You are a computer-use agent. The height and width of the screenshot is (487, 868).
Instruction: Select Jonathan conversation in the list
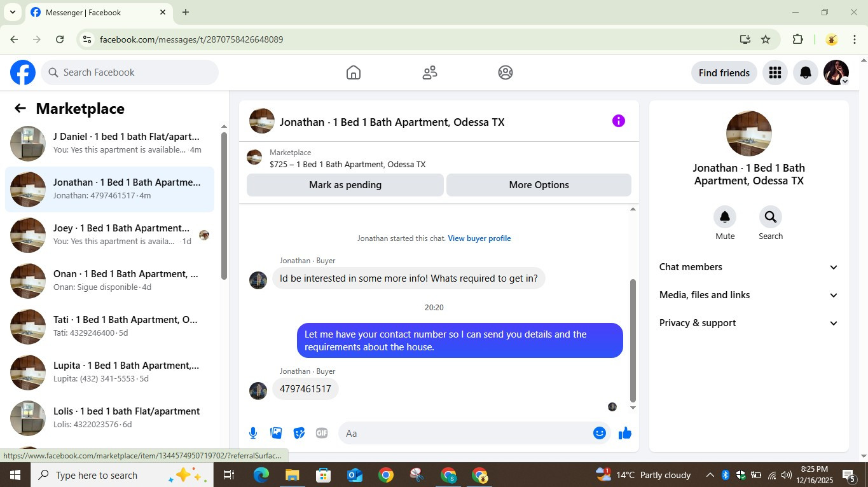coord(109,189)
